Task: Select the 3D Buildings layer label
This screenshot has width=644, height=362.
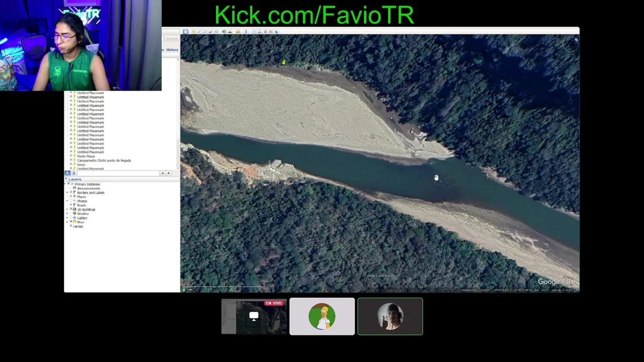Action: tap(86, 209)
